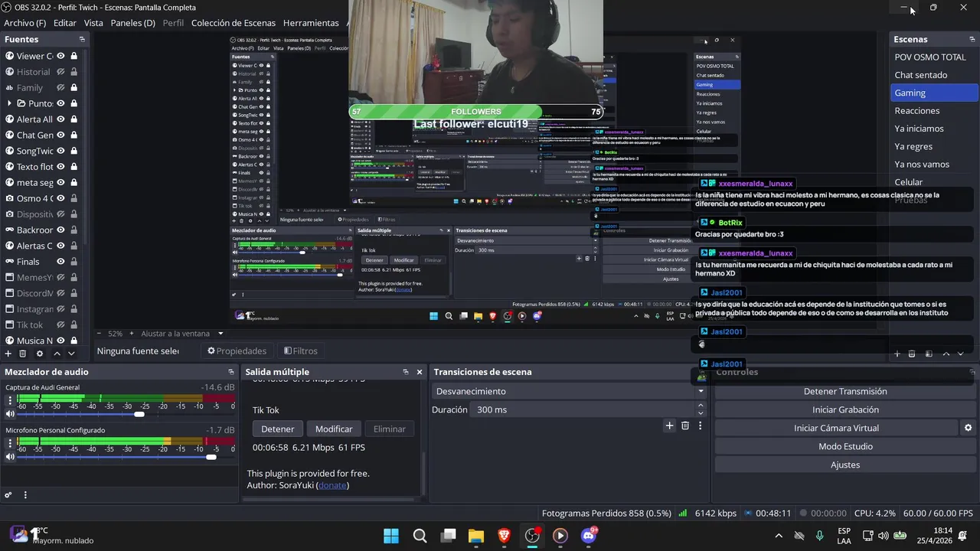Configure virtual camera with gear icon
The height and width of the screenshot is (551, 980).
pyautogui.click(x=968, y=428)
